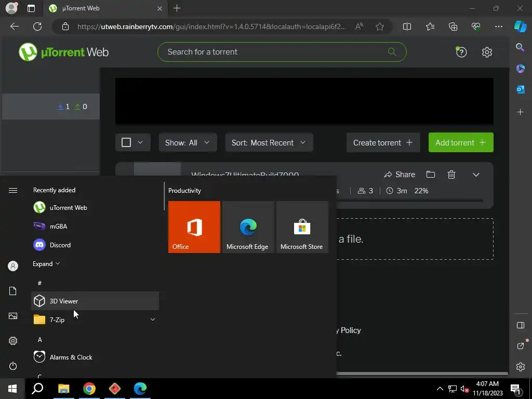Open uTorrent help question mark icon

461,52
